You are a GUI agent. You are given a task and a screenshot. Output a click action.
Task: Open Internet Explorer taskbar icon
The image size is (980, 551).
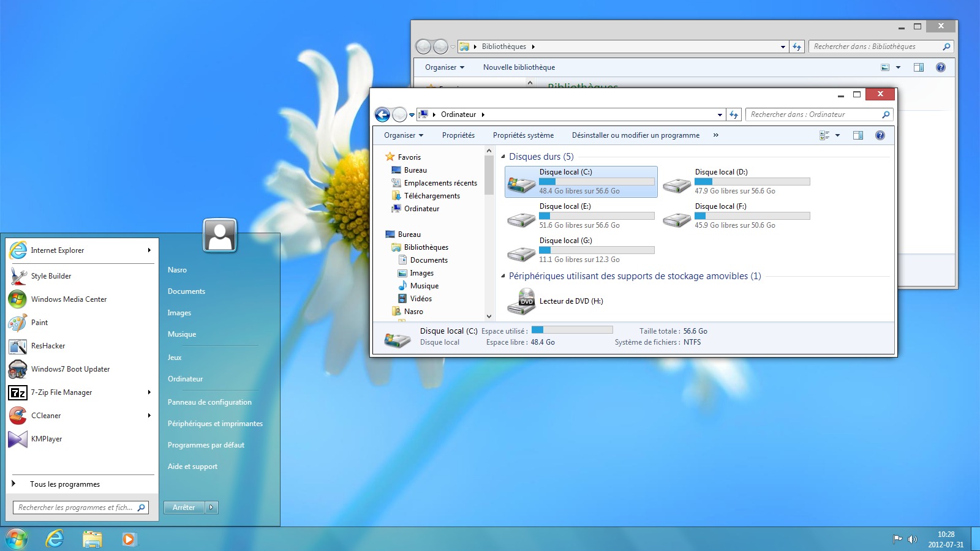(x=55, y=539)
